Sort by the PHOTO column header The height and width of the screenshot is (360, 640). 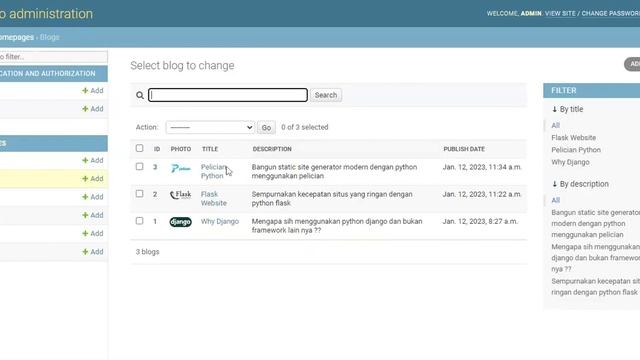[x=181, y=149]
